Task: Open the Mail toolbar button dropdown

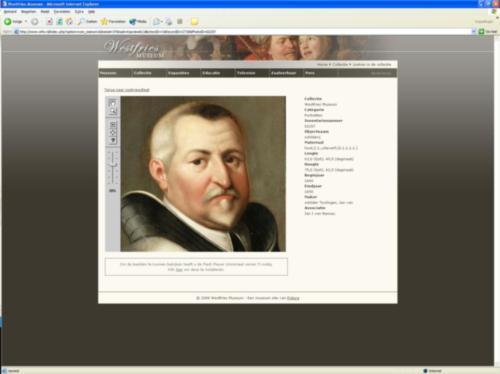Action: pyautogui.click(x=162, y=22)
